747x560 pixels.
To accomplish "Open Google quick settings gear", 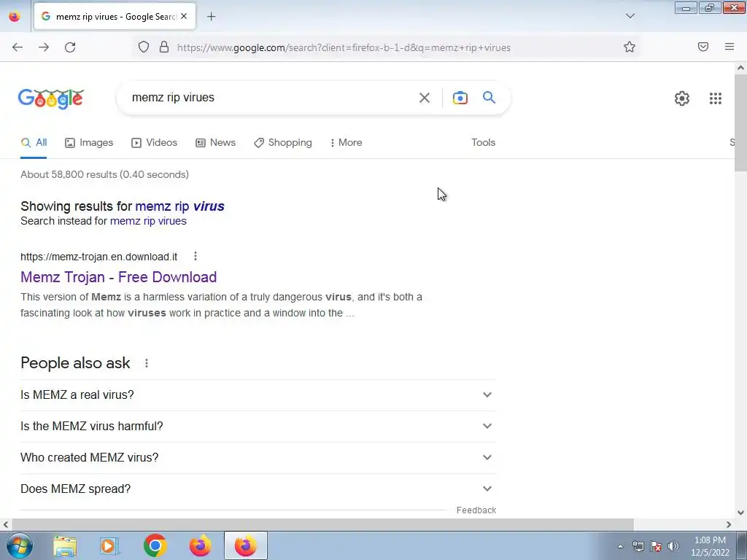I will (x=682, y=98).
